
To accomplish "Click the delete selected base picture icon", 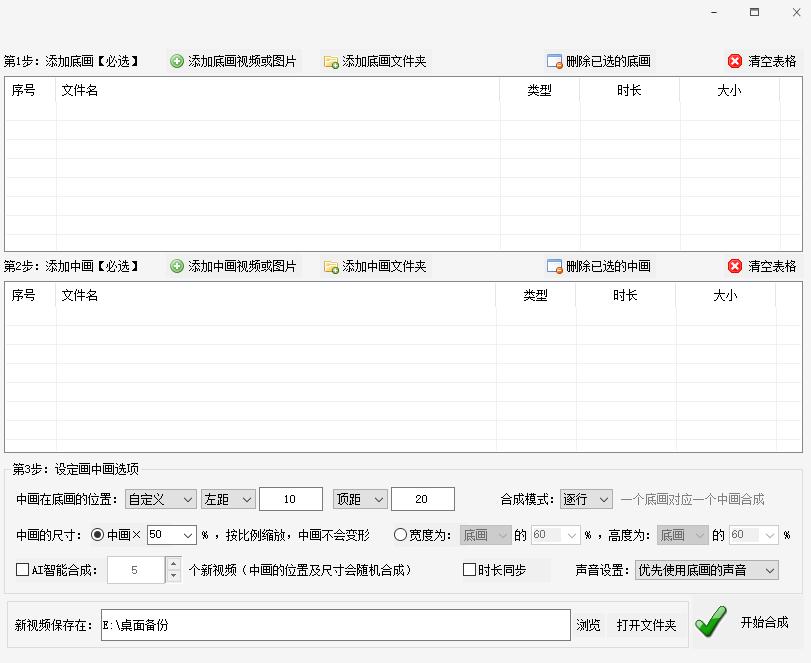I will [552, 60].
